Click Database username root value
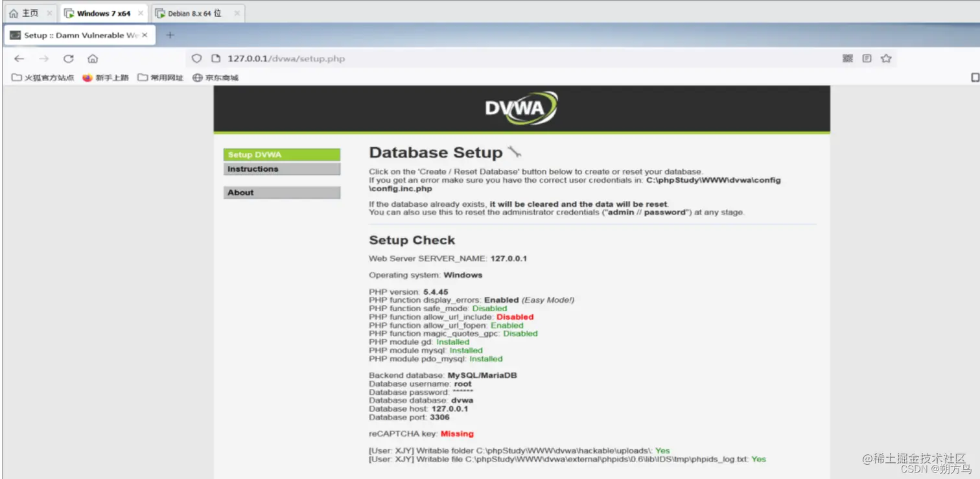This screenshot has width=980, height=479. point(463,384)
